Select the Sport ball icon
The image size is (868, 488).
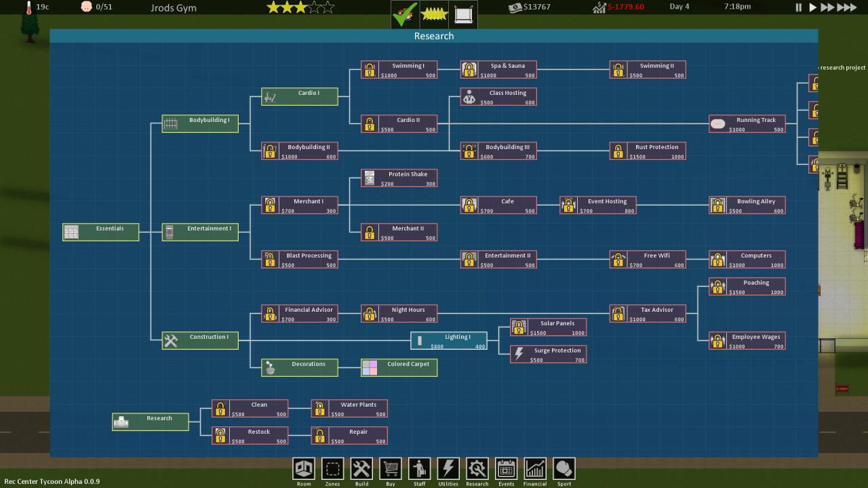[564, 469]
